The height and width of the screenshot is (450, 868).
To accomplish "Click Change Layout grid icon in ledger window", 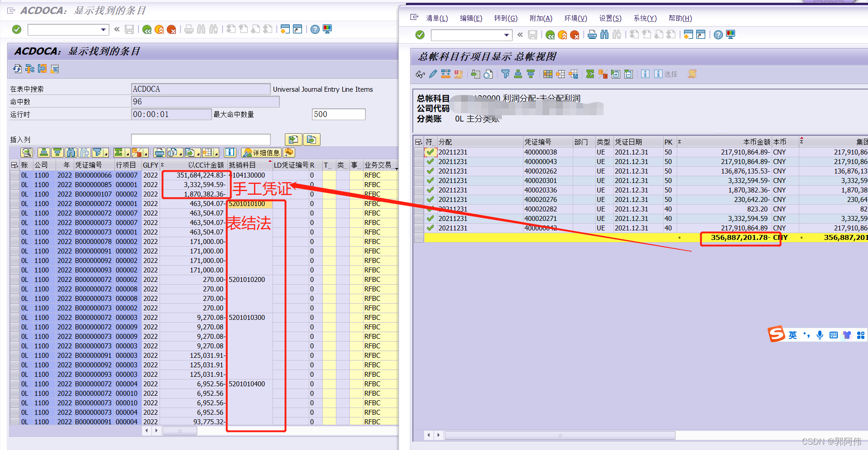I will (548, 74).
